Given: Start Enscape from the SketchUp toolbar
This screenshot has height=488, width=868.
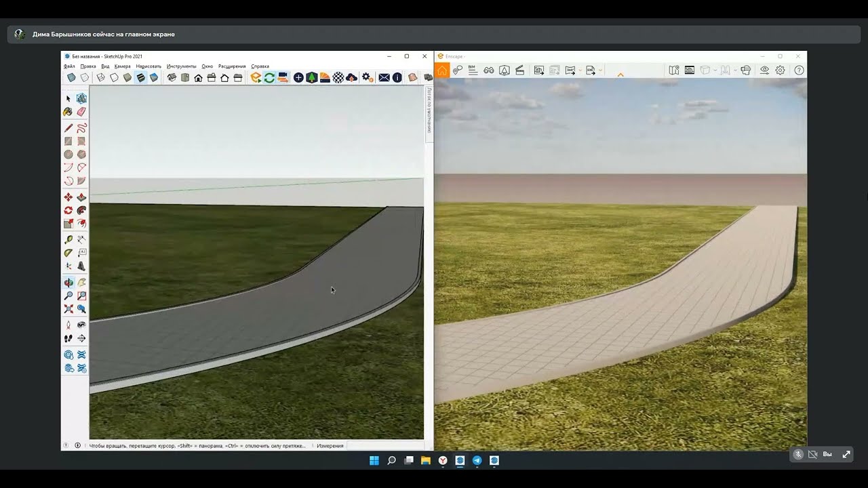Looking at the screenshot, I should point(256,78).
